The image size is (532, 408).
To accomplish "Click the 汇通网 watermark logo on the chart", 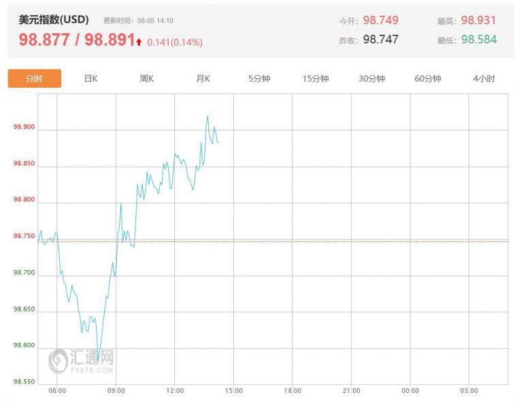I will [81, 360].
